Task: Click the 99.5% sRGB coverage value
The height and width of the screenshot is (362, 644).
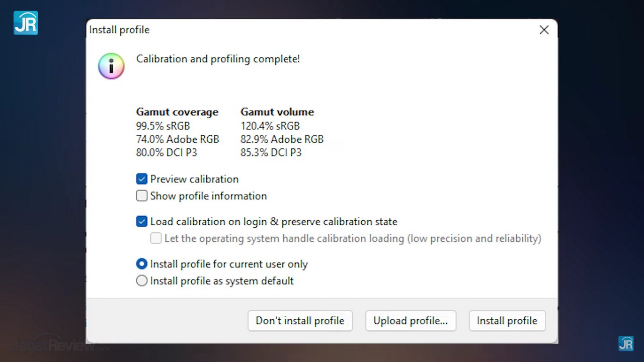Action: pos(163,126)
